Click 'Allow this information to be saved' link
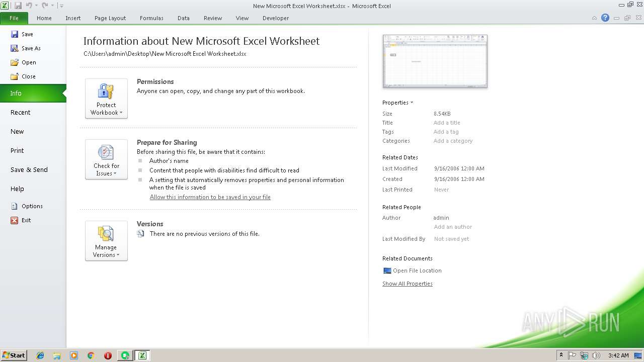 210,197
